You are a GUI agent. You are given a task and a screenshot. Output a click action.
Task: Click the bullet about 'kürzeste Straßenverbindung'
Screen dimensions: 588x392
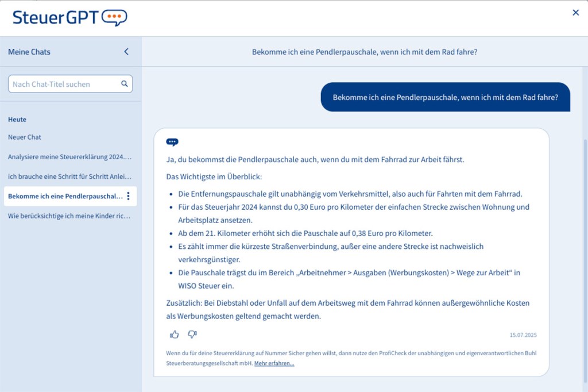(331, 253)
